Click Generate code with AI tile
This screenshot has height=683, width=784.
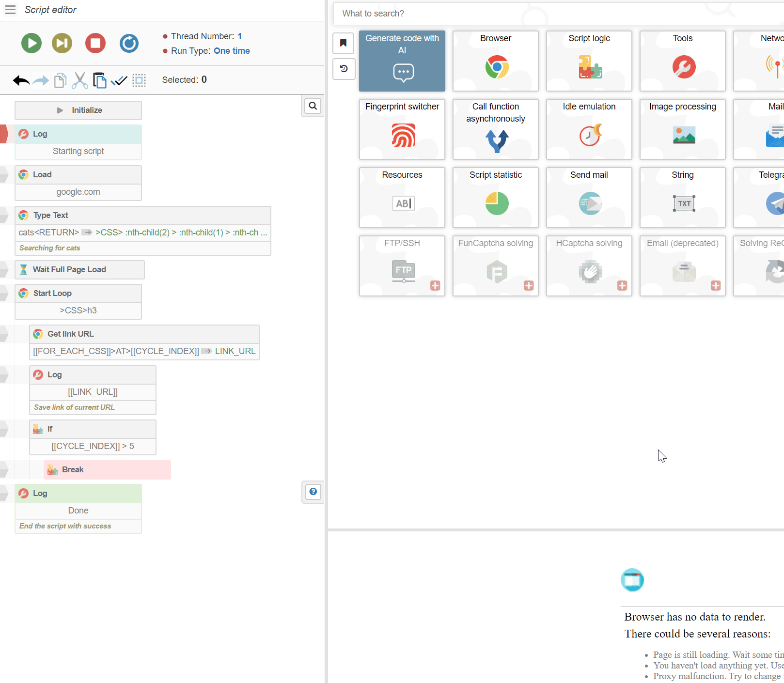point(402,61)
